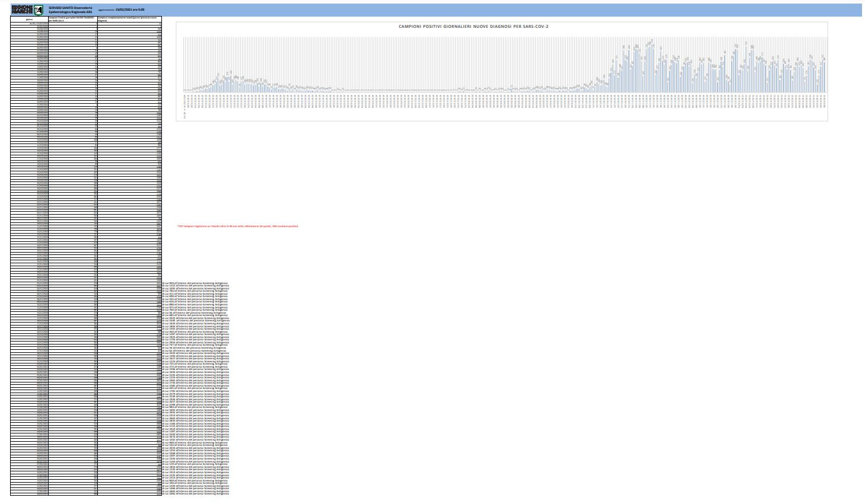The image size is (865, 504).
Task: Click the 'Campioni complessivamente testati/giorno' column header
Action: 130,19
